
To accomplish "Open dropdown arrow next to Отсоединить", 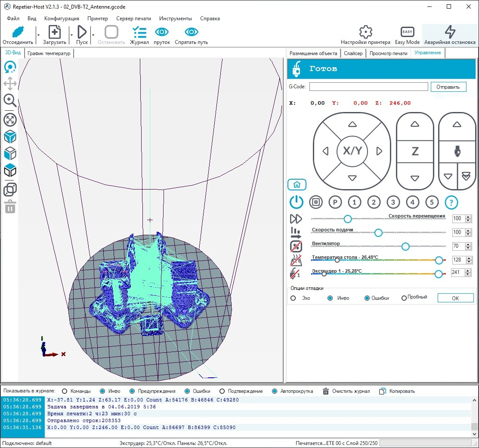I will click(38, 34).
